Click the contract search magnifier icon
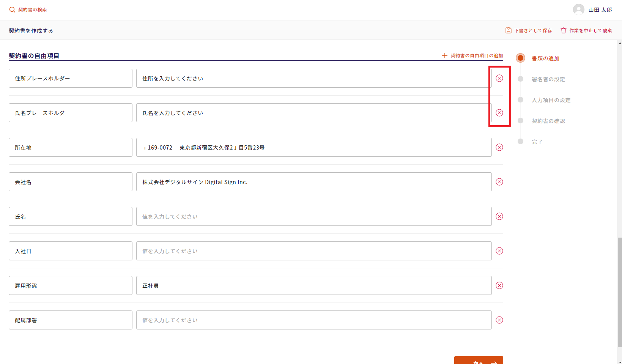Viewport: 622px width, 364px height. [x=12, y=10]
